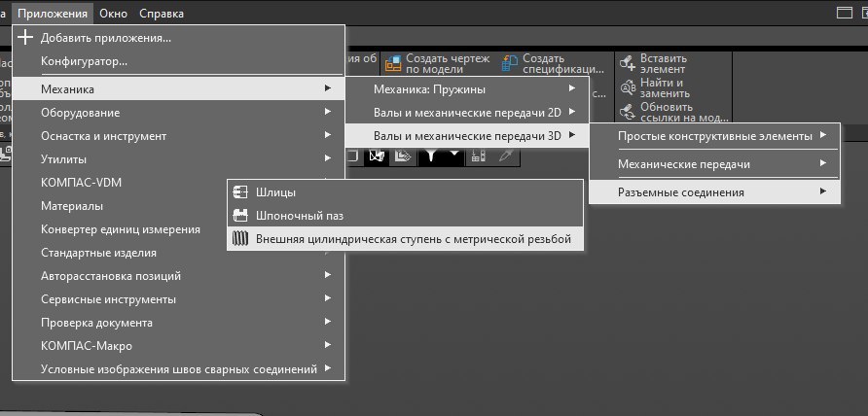
Task: Expand Оснастка и инструмент submenu
Action: [x=178, y=135]
